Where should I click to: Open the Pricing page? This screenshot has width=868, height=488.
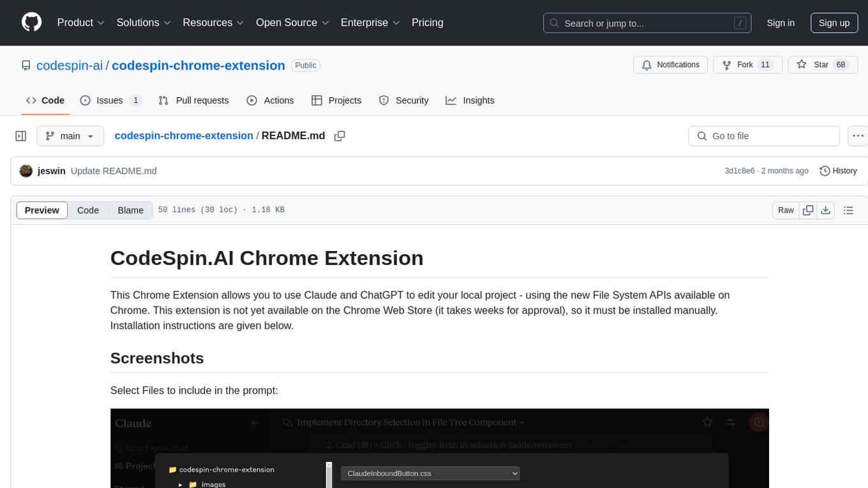[428, 22]
